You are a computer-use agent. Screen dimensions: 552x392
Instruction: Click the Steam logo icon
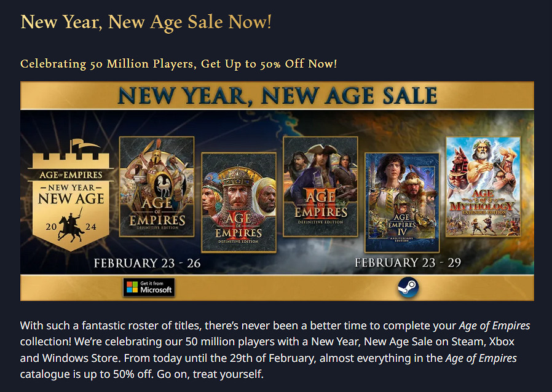[x=406, y=287]
